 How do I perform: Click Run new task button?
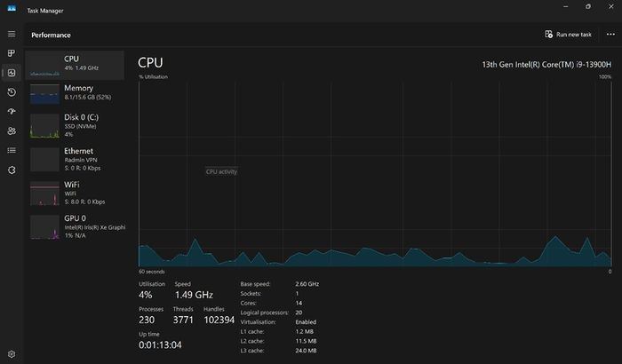pyautogui.click(x=568, y=35)
